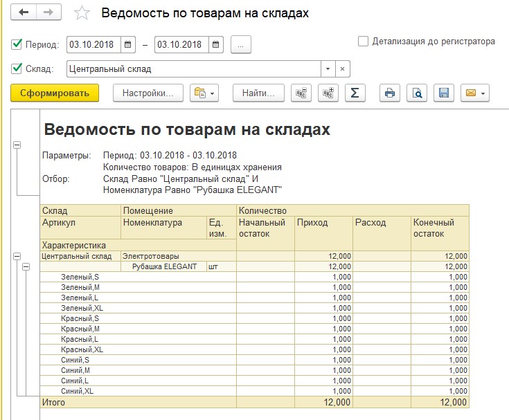
Task: Print the report with printer icon
Action: tap(390, 93)
